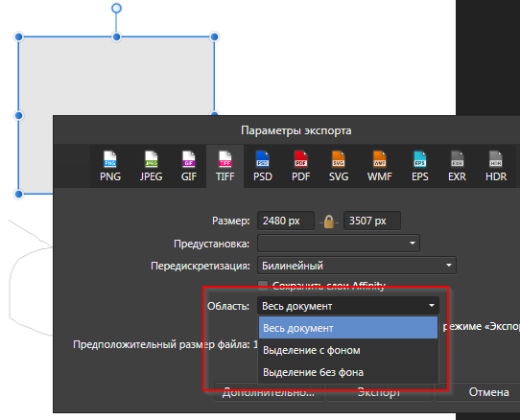Click the Дополнительно button

pyautogui.click(x=269, y=392)
